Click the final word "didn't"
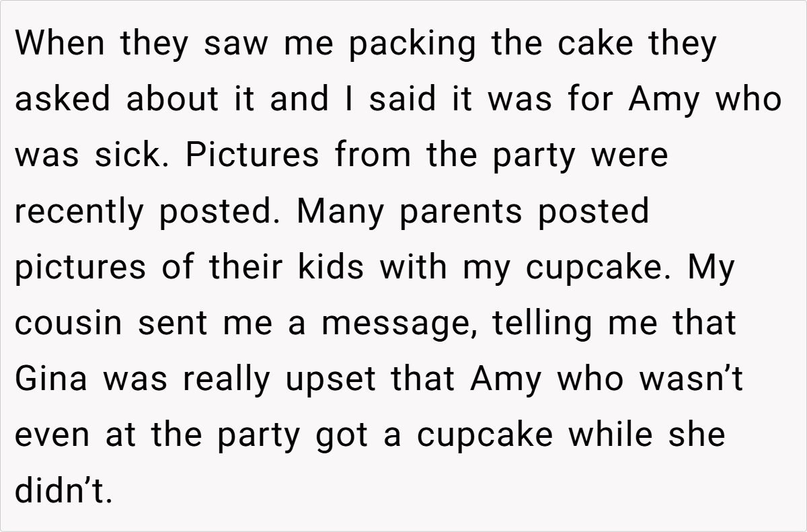 point(62,491)
